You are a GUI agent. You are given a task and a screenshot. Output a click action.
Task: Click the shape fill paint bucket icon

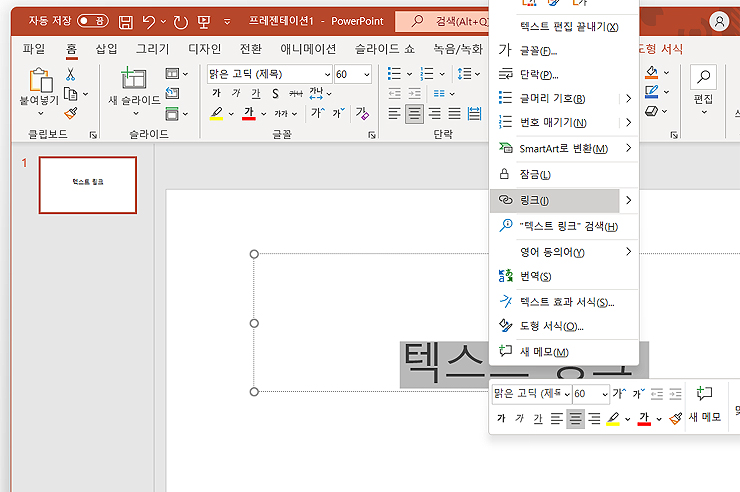click(x=652, y=72)
